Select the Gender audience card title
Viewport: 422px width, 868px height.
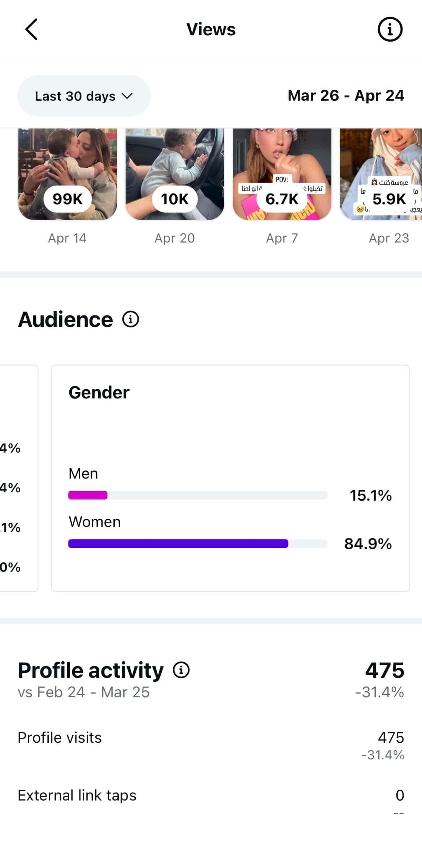[x=99, y=392]
